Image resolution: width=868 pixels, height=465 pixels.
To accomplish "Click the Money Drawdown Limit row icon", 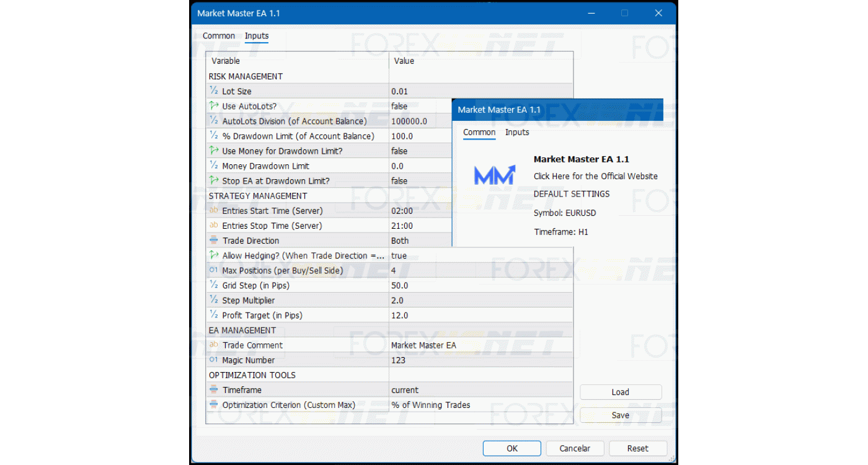I will pos(213,166).
